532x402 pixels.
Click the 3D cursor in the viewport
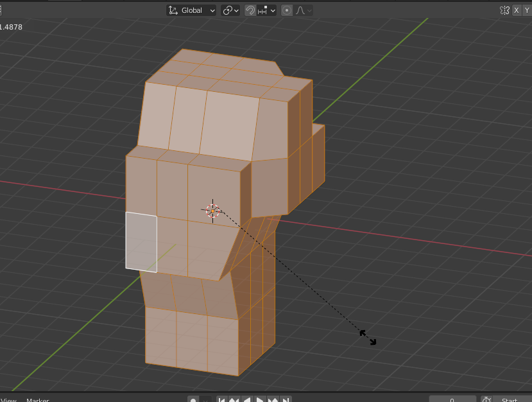coord(212,211)
